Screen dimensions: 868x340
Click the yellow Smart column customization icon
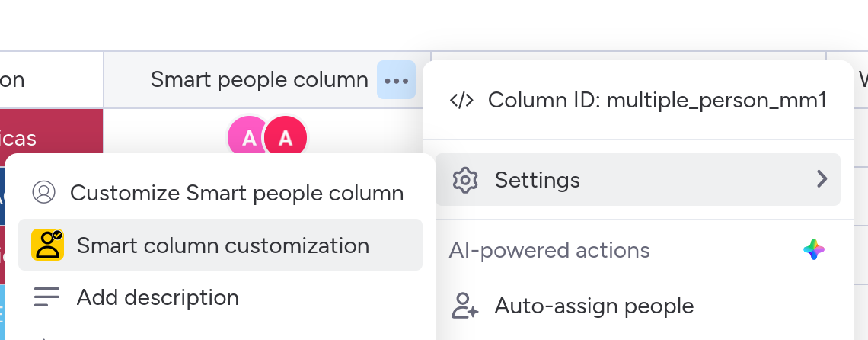[x=47, y=245]
